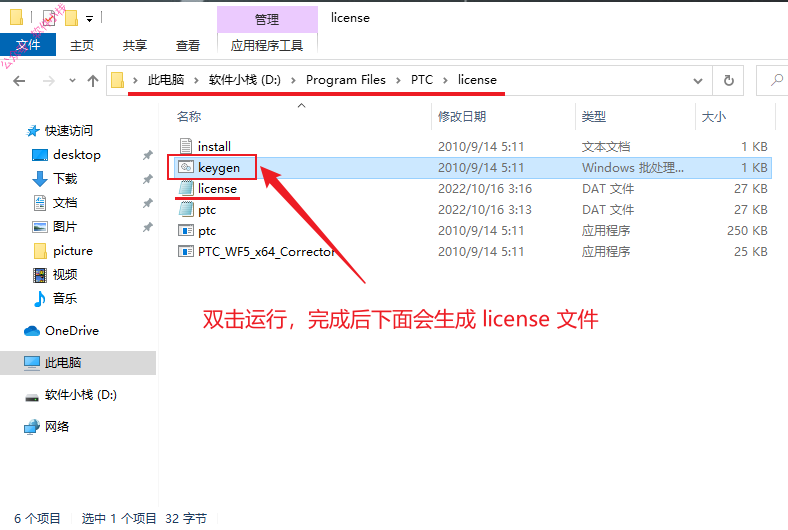Screen dimensions: 788x530
Task: Expand chevron after Program Files in path
Action: [x=398, y=80]
